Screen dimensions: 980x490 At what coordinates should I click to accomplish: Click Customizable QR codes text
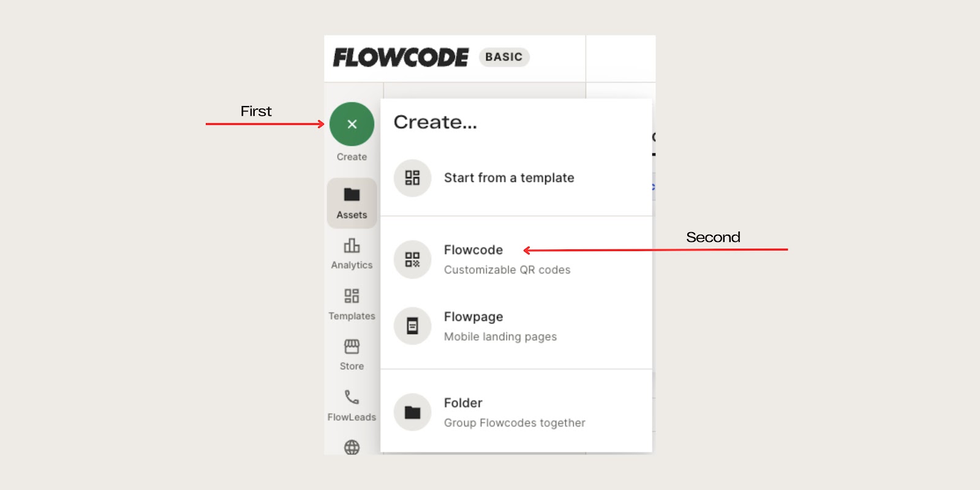pos(507,269)
